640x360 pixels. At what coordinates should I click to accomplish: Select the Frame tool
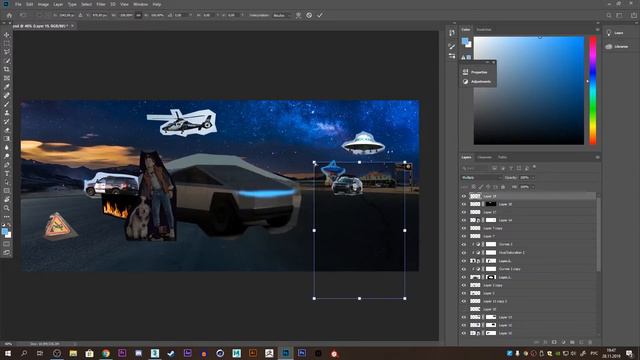7,78
